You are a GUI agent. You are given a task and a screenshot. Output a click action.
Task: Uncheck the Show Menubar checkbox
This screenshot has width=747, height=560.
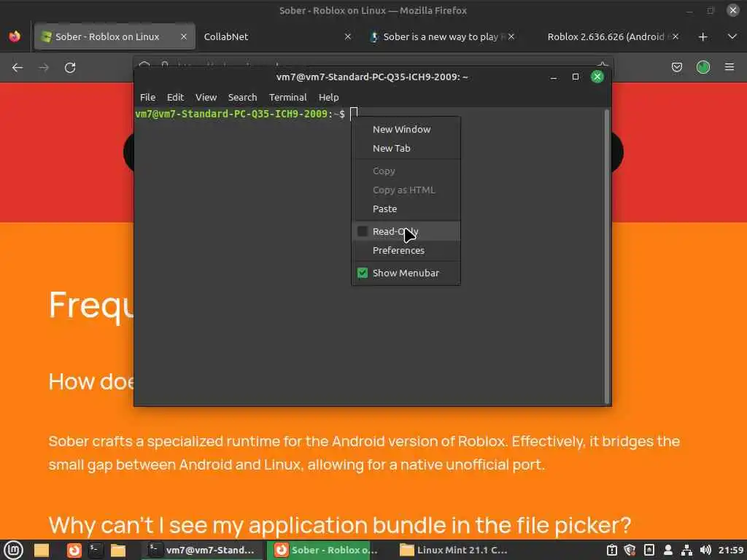point(363,273)
